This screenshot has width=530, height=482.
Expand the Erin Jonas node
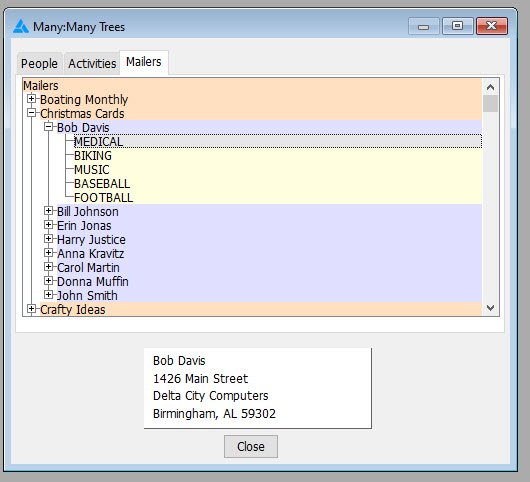49,225
